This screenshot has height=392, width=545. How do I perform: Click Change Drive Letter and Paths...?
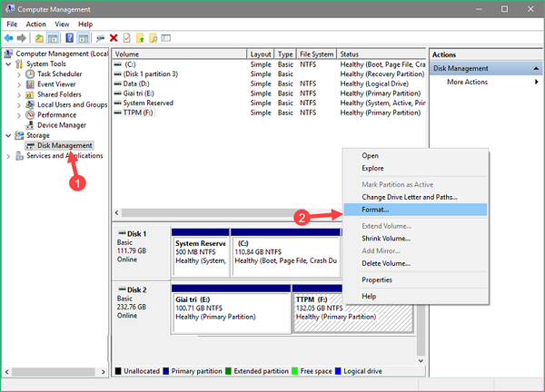409,197
